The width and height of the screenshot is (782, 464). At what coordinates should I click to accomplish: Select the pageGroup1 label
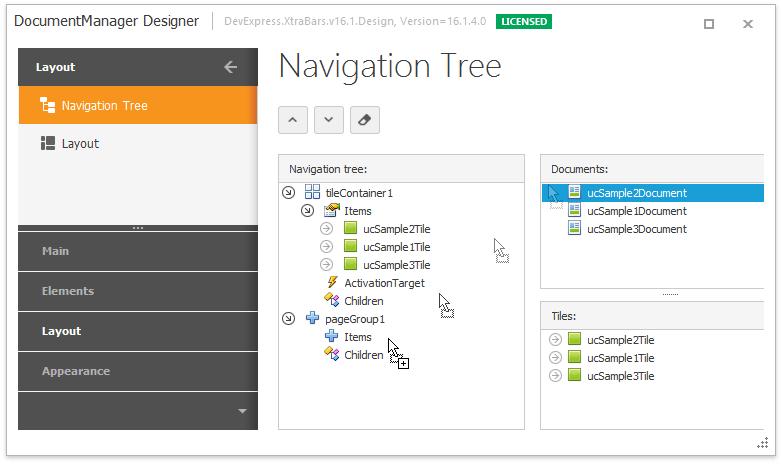(355, 319)
